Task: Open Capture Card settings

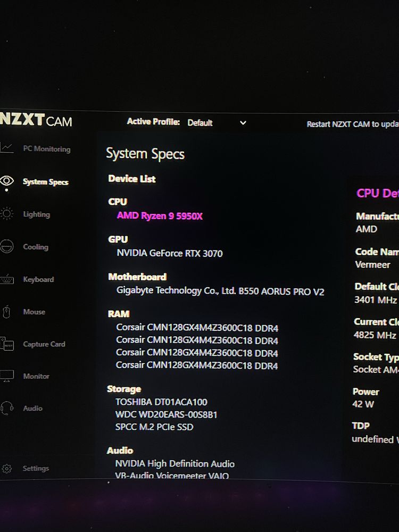Action: pos(44,344)
